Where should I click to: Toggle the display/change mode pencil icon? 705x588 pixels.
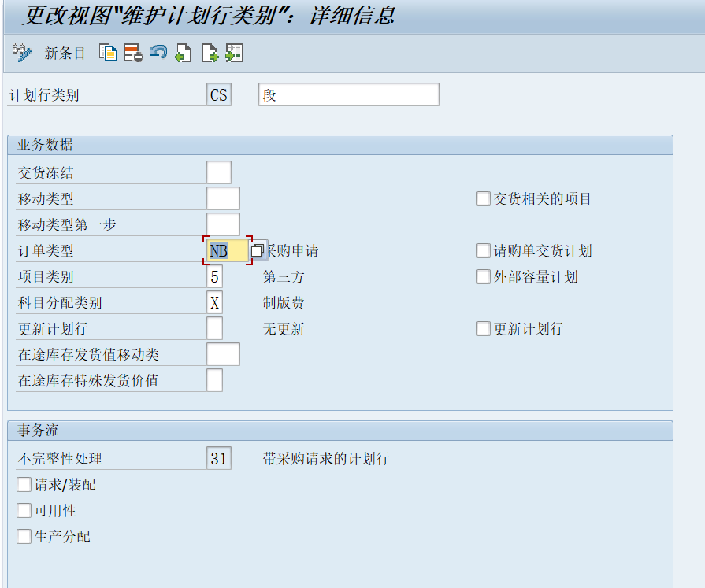[21, 53]
